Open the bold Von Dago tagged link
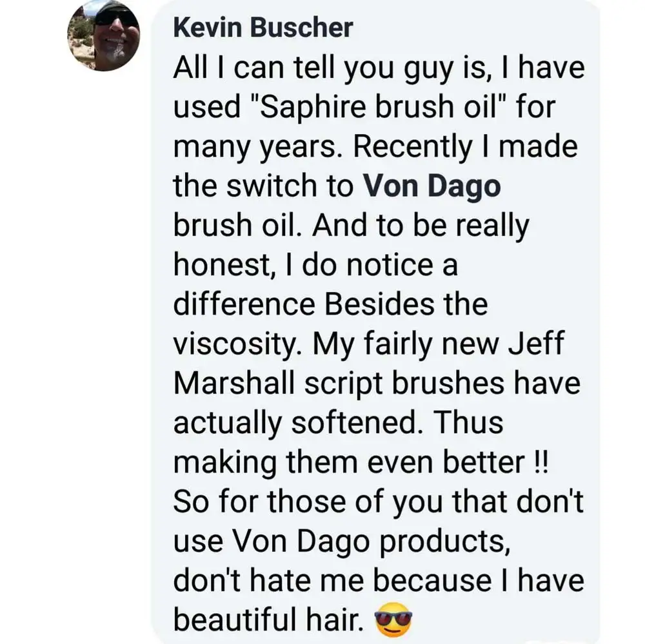 (432, 186)
